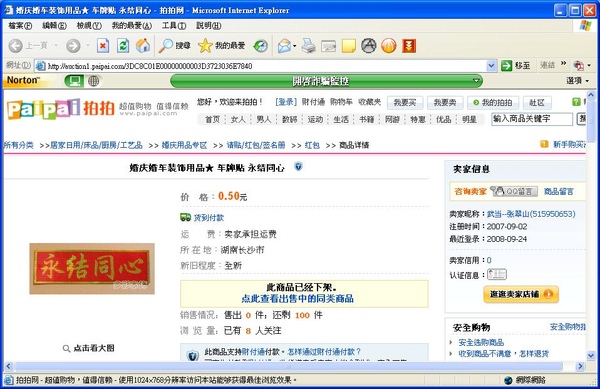The height and width of the screenshot is (389, 600).
Task: Click the seller certification card icon
Action: [x=497, y=274]
